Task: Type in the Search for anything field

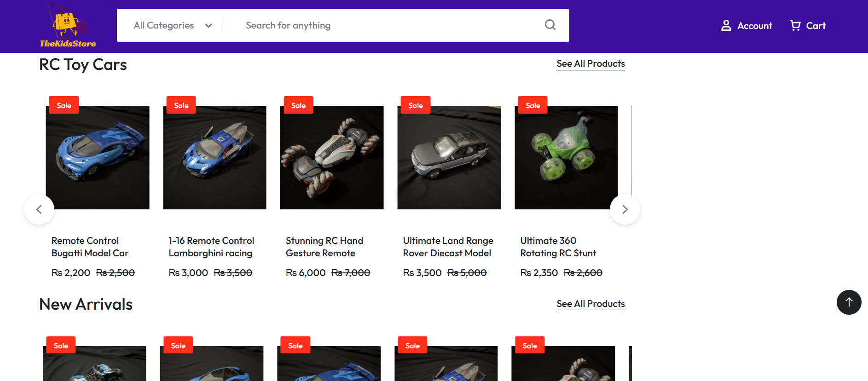Action: (387, 25)
